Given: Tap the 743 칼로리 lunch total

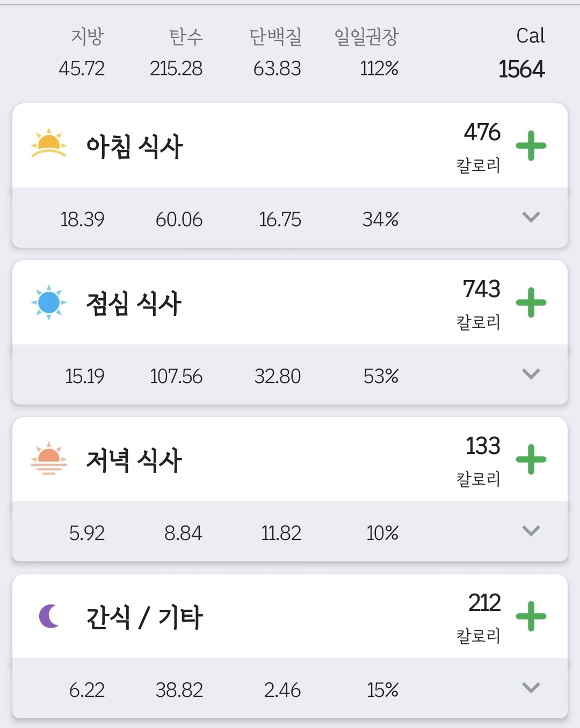Looking at the screenshot, I should click(481, 289).
